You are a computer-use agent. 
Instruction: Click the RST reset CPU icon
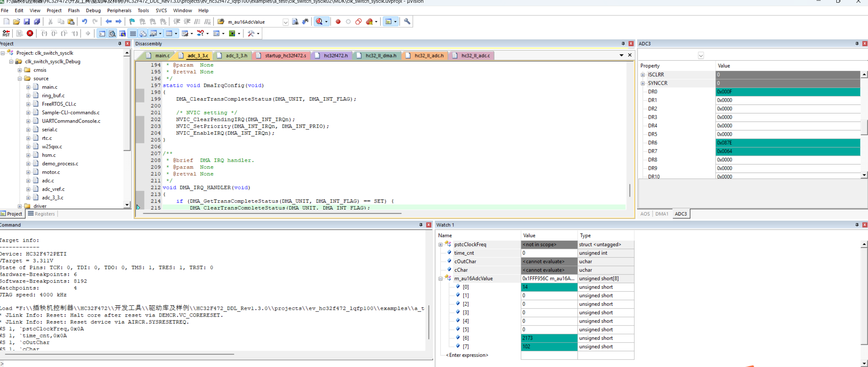[6, 33]
